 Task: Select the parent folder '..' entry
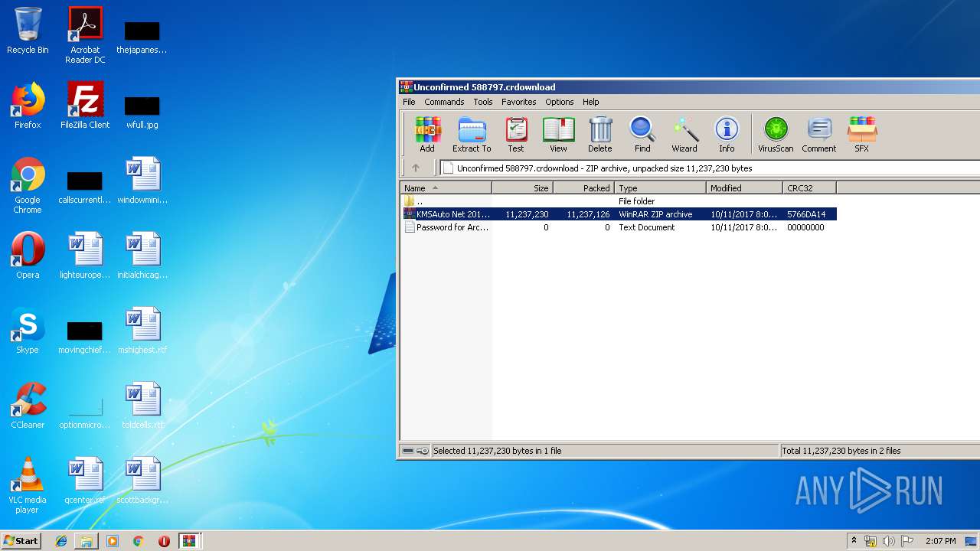pyautogui.click(x=619, y=201)
